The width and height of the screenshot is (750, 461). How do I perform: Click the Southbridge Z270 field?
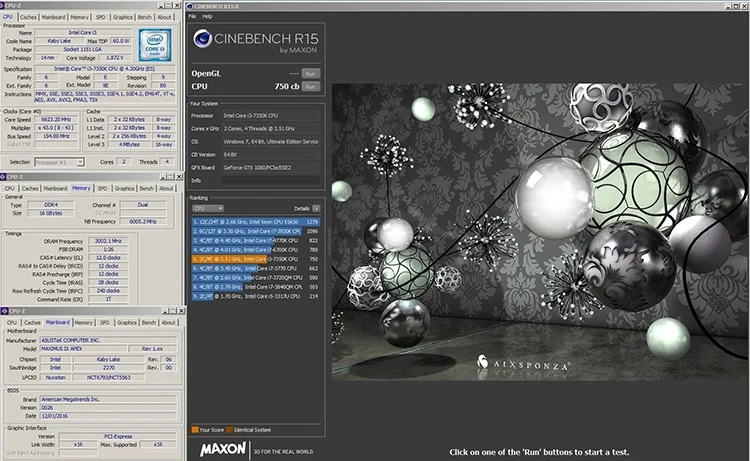[x=109, y=368]
